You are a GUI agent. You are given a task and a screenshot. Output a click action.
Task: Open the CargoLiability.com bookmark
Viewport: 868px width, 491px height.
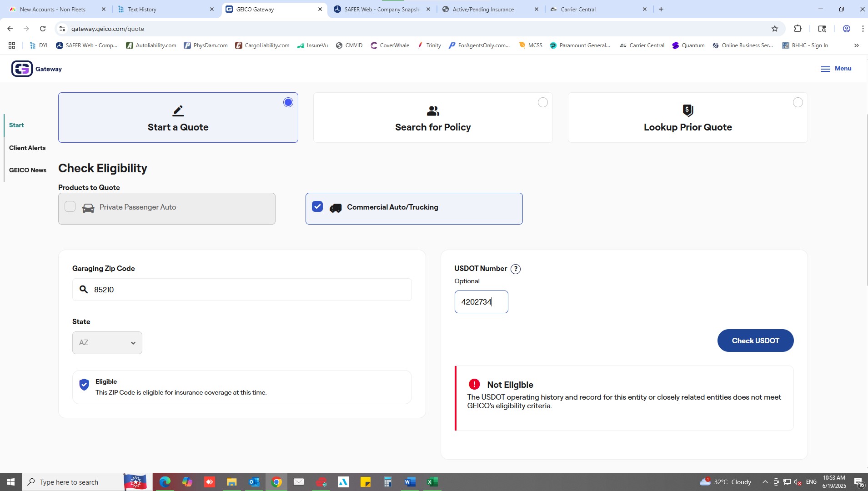click(262, 45)
